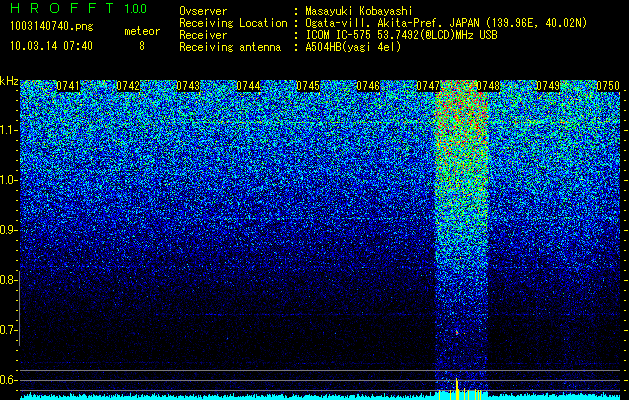Click the 0746 time marker
This screenshot has width=629, height=400.
368,86
